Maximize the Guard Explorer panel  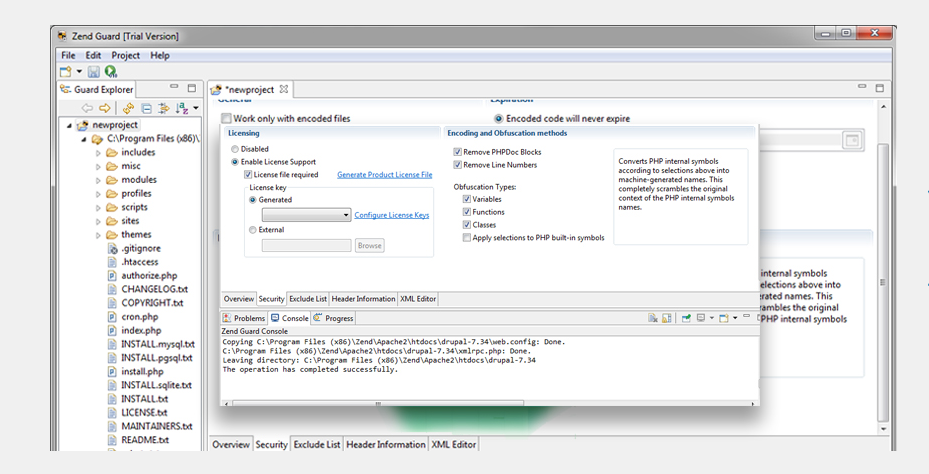pyautogui.click(x=191, y=88)
